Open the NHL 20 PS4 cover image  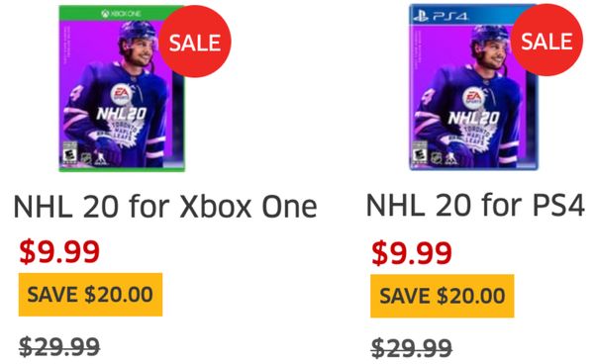coord(473,87)
